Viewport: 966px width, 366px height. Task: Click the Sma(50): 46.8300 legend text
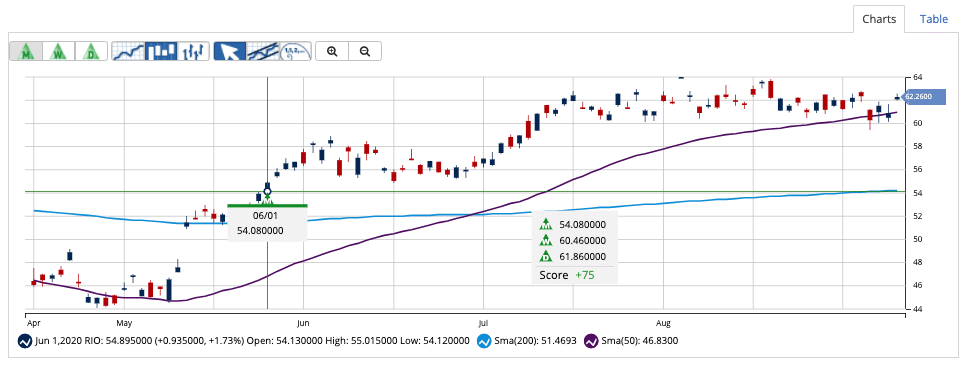639,341
